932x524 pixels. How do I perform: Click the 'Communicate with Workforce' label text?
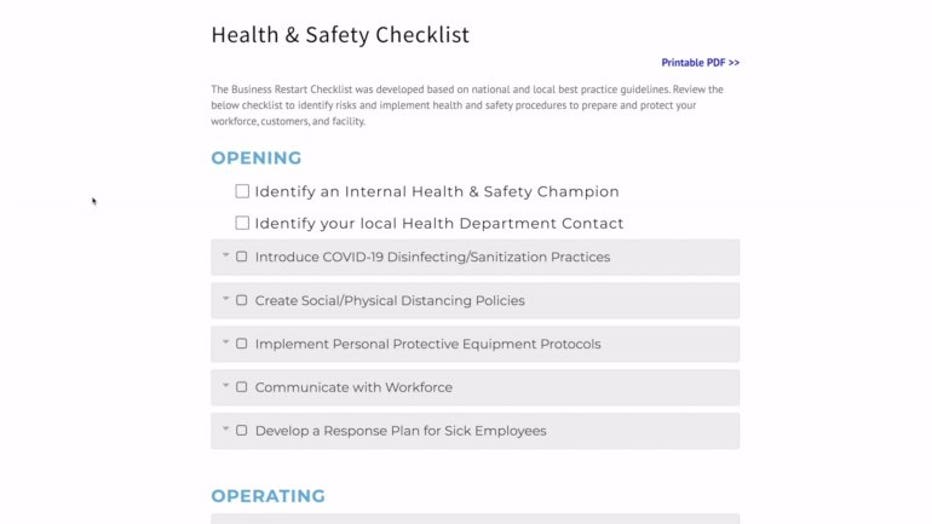(353, 387)
